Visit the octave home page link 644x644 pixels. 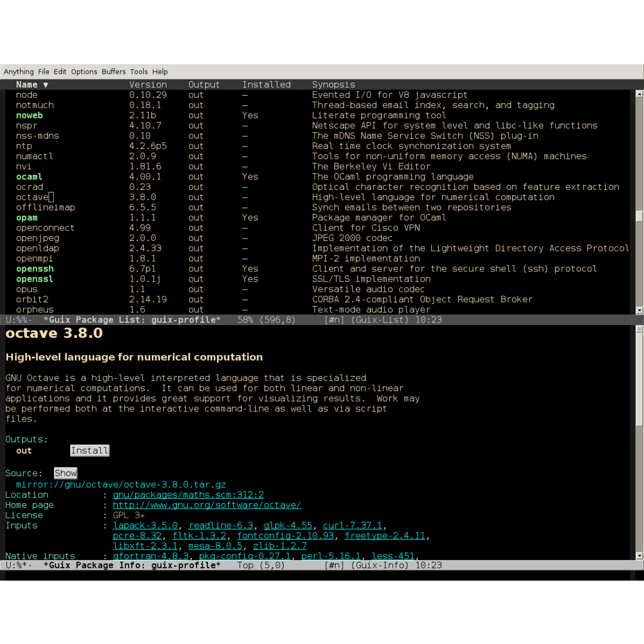click(x=207, y=505)
